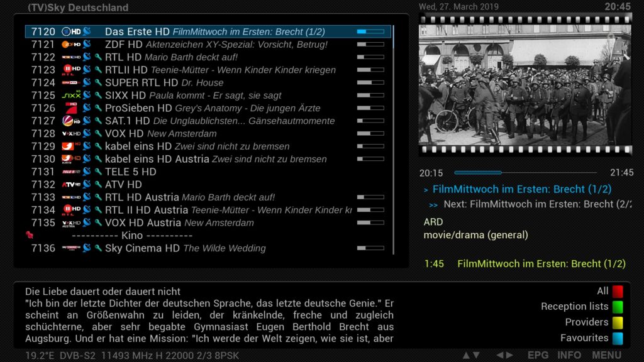The height and width of the screenshot is (362, 644).
Task: Click the live video preview thumbnail
Action: 525,84
